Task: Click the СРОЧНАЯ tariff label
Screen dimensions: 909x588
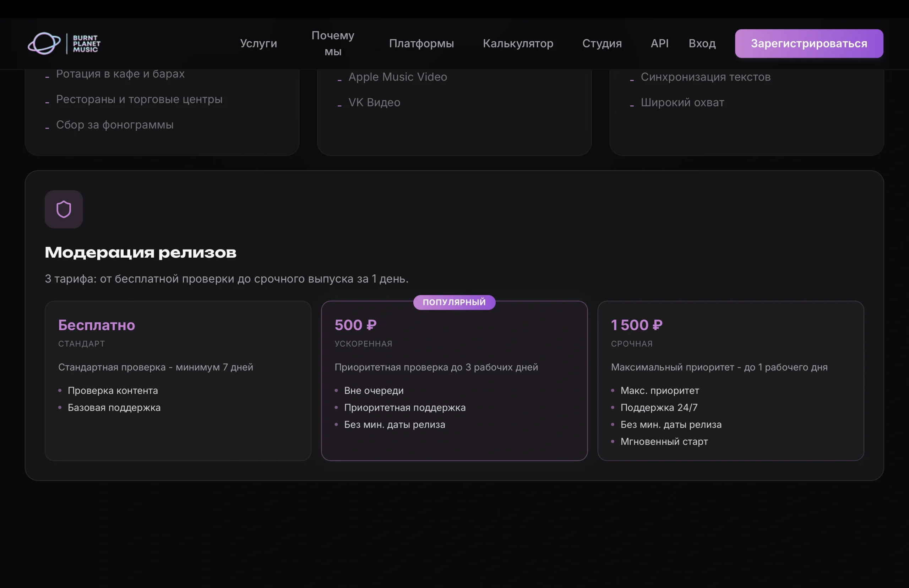Action: click(632, 344)
